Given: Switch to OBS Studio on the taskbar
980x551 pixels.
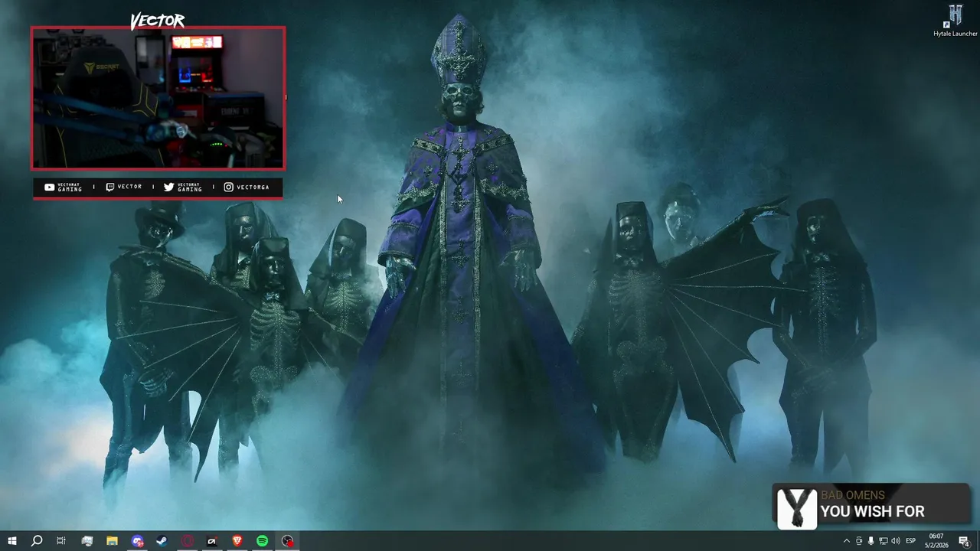Looking at the screenshot, I should pos(288,541).
